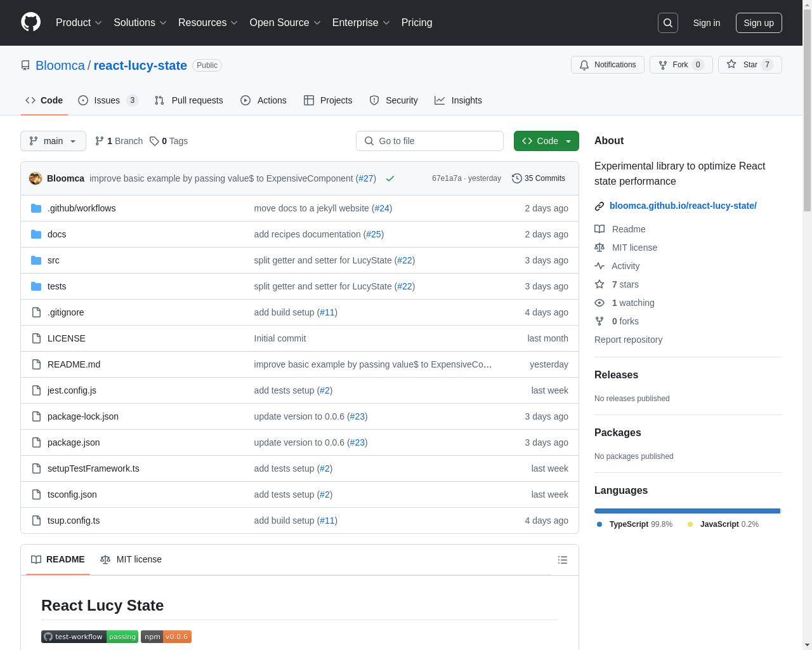Open package.json file
The width and height of the screenshot is (812, 650).
tap(74, 442)
